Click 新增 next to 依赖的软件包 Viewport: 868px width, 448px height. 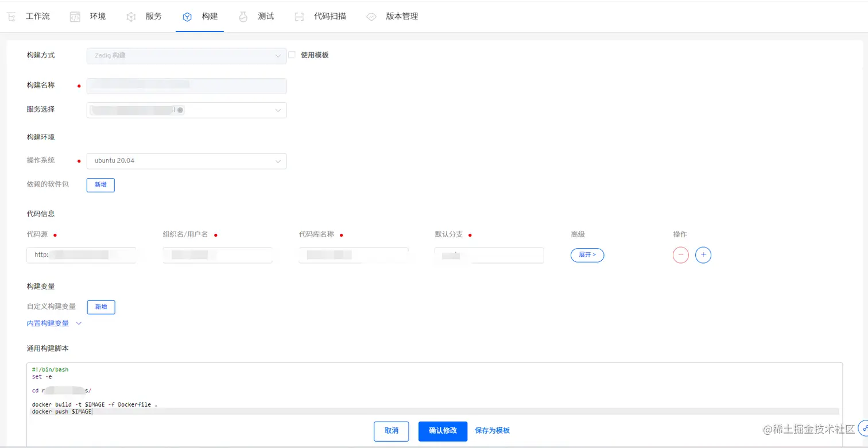[x=100, y=185]
